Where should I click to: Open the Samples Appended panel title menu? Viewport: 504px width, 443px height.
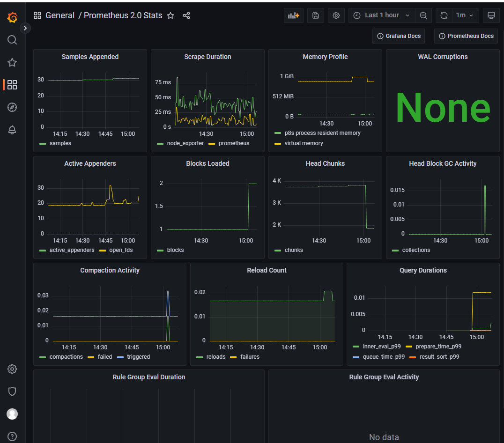coord(90,57)
